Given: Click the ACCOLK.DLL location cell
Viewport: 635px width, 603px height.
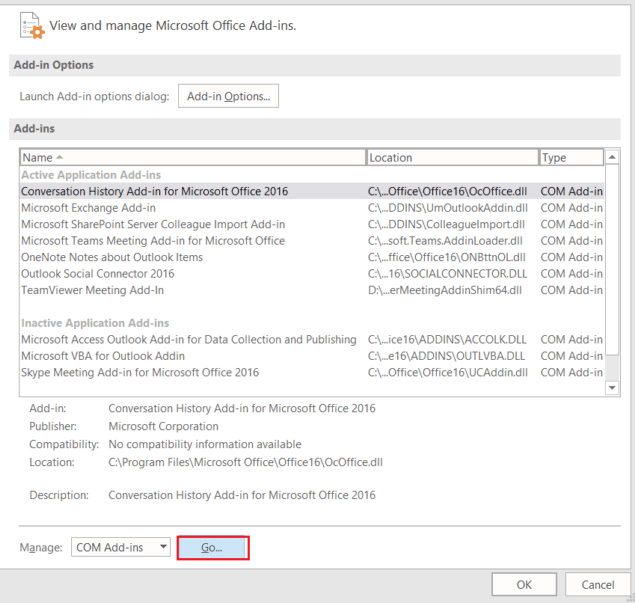Looking at the screenshot, I should 447,339.
